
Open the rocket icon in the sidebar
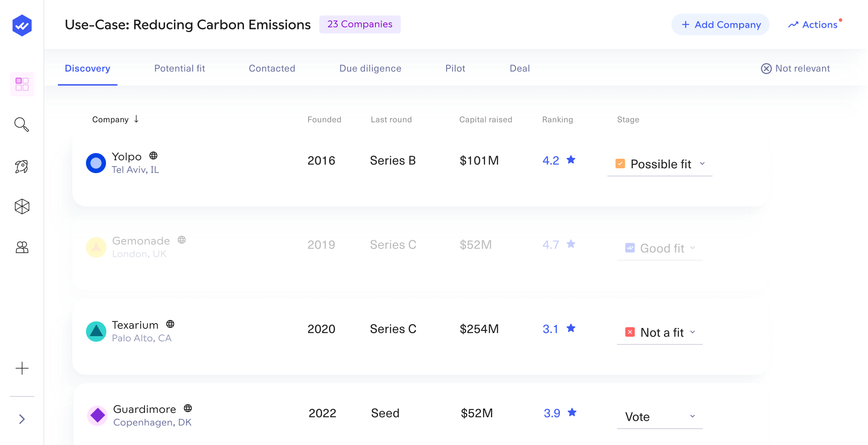[22, 166]
